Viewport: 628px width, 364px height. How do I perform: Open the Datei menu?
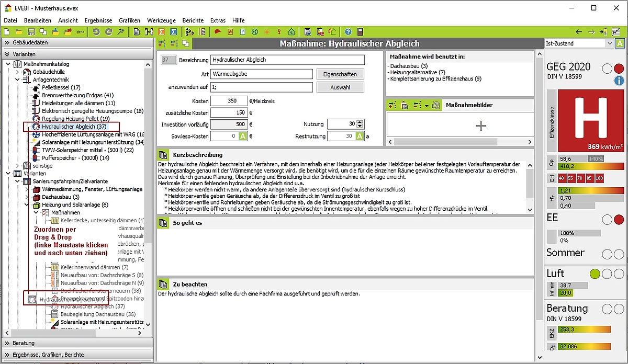point(10,20)
